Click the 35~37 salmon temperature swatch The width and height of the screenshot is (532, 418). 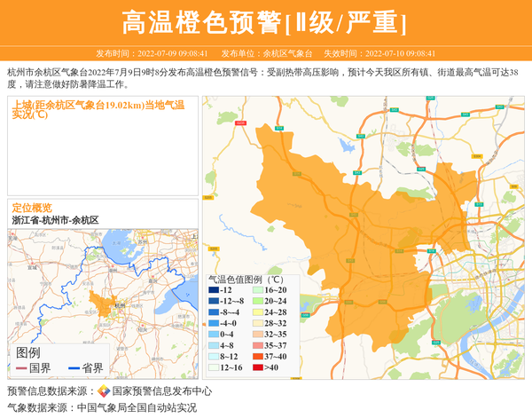coord(257,346)
